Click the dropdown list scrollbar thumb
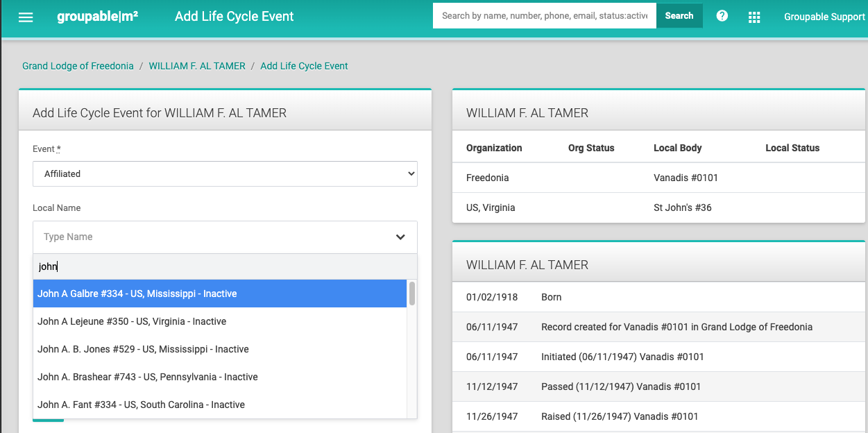 coord(412,294)
